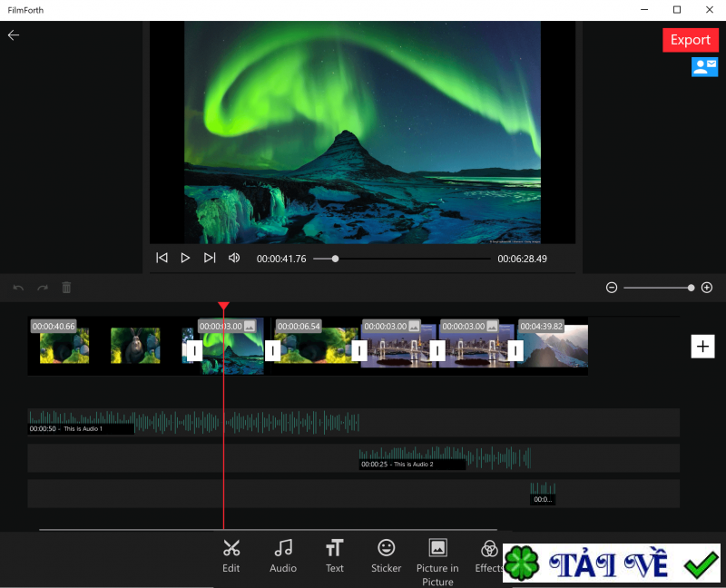Open the Text tool
The height and width of the screenshot is (588, 726).
click(x=335, y=554)
